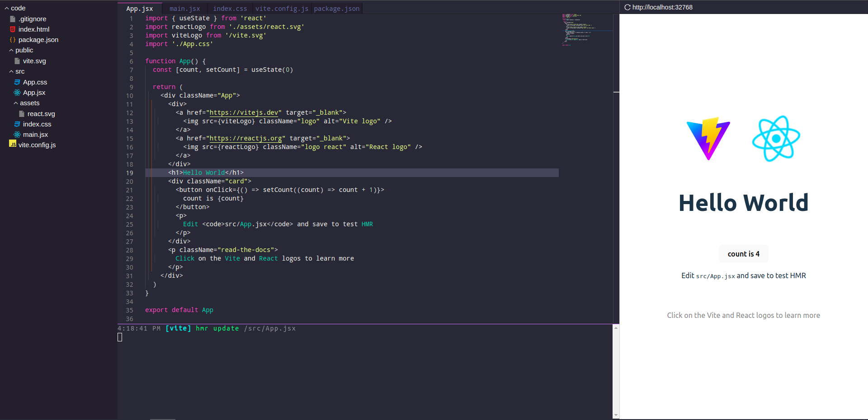Click the braces icon beside package.json
The width and height of the screenshot is (868, 420).
click(13, 40)
